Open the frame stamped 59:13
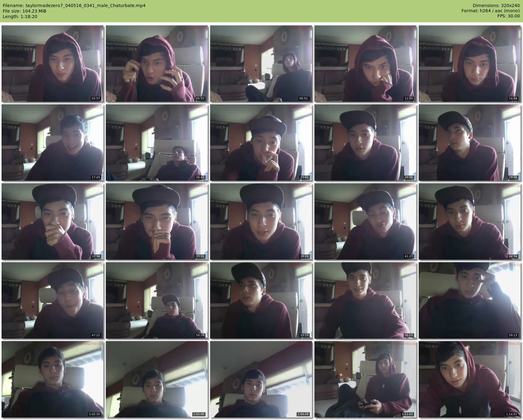 click(x=470, y=300)
